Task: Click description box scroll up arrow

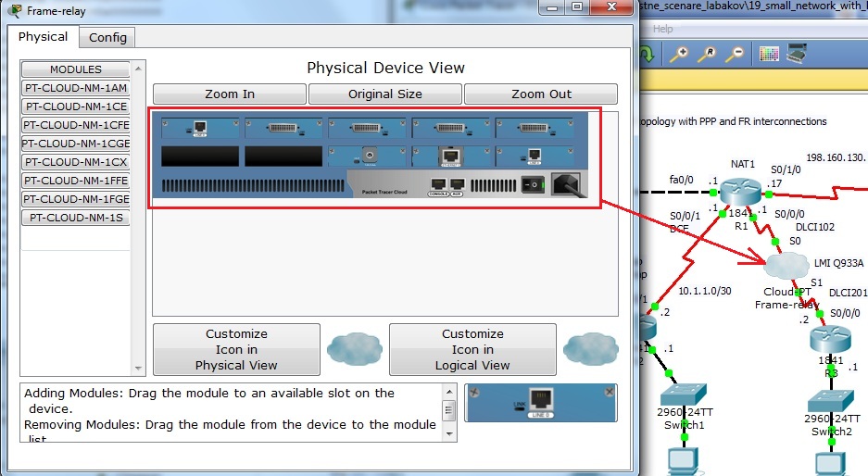Action: [449, 392]
